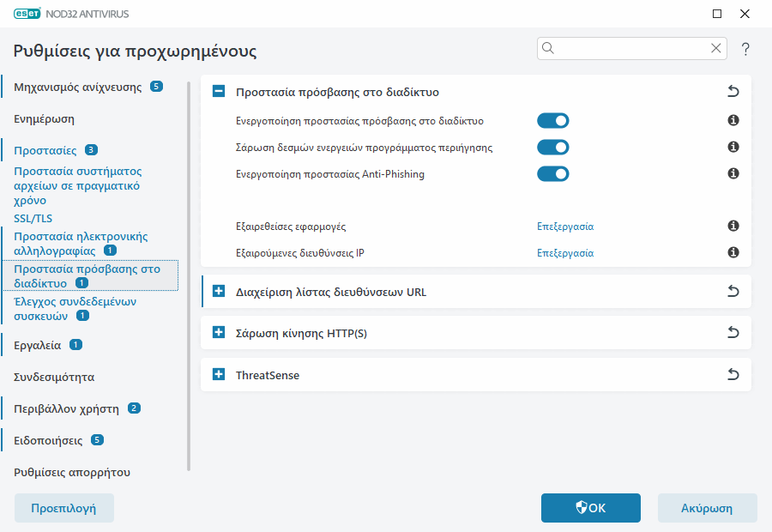Reset the web access protection section to default

click(733, 92)
